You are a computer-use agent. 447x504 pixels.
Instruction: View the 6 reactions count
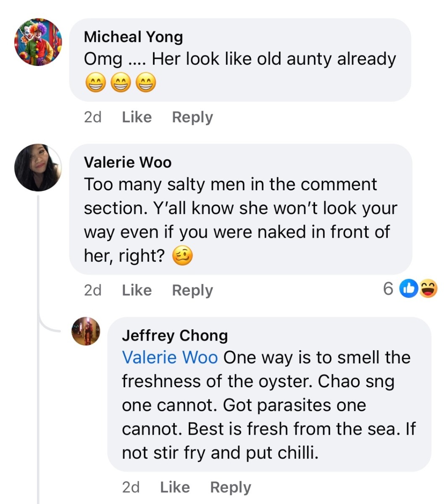coord(388,289)
